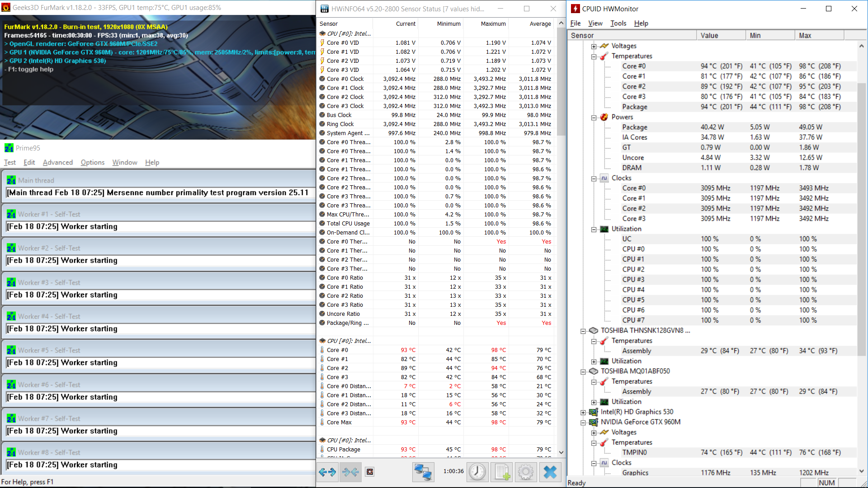Click FurMark title bar application icon
868x488 pixels.
point(6,8)
